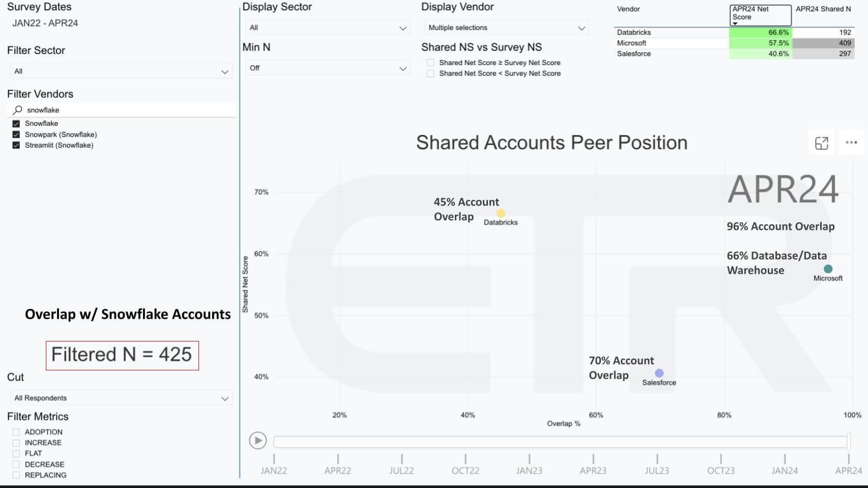Open the Display Vendor dropdown
The image size is (868, 488).
[506, 27]
